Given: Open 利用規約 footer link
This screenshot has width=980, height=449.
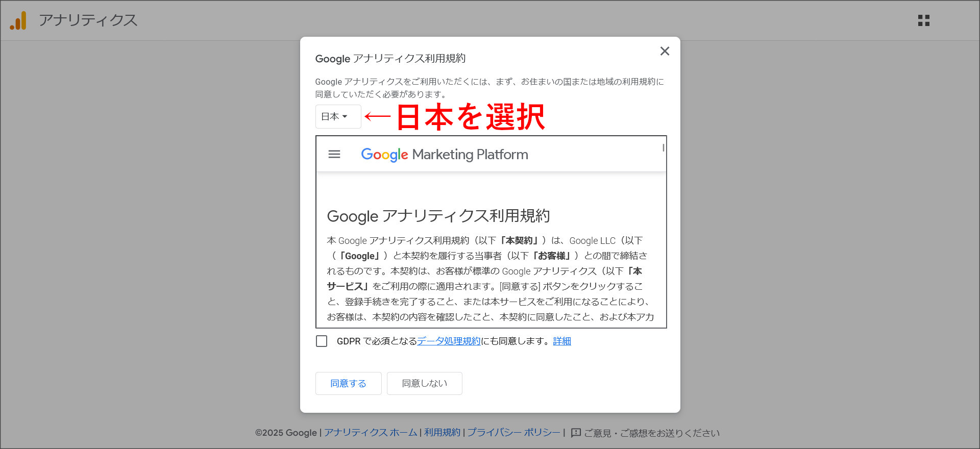Looking at the screenshot, I should 442,432.
